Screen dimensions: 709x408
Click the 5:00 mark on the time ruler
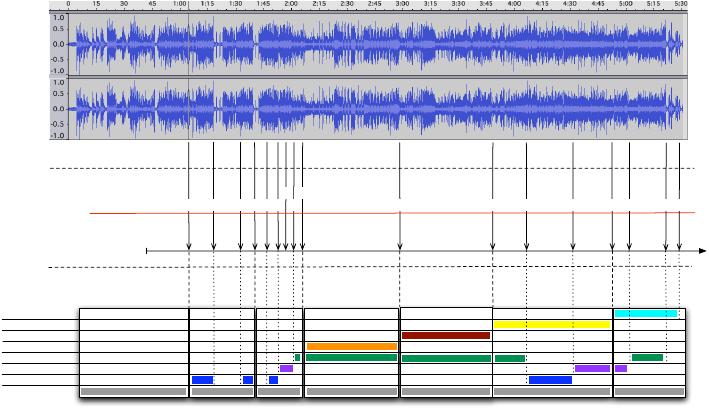point(625,6)
